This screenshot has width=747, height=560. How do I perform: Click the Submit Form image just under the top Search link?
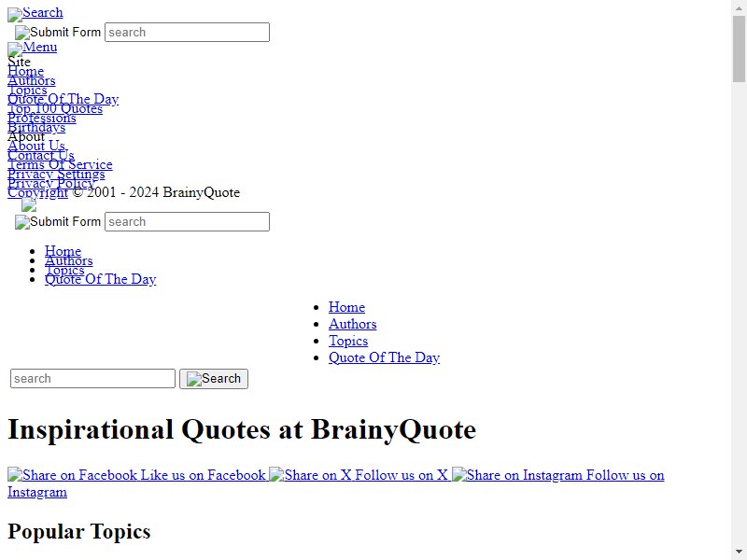58,33
